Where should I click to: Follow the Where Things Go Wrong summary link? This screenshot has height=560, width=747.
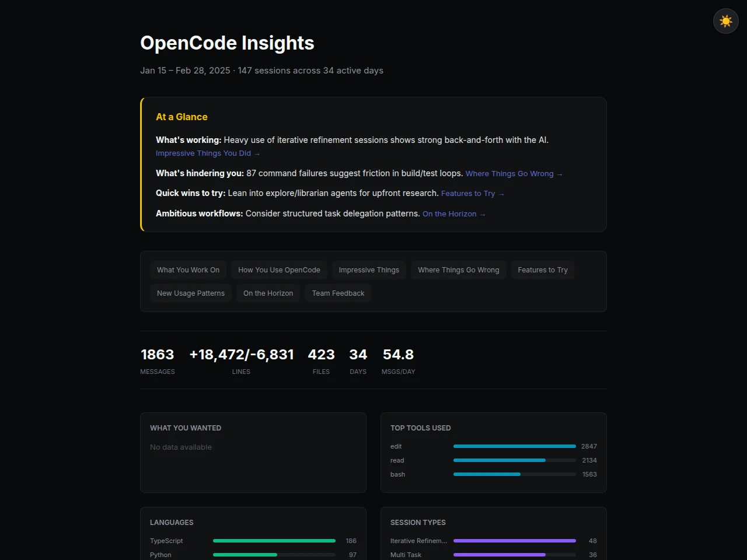point(514,174)
